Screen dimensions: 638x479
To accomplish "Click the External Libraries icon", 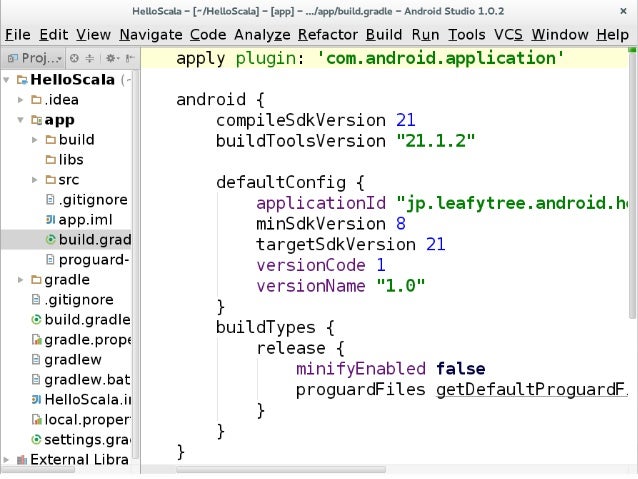I will (x=22, y=460).
